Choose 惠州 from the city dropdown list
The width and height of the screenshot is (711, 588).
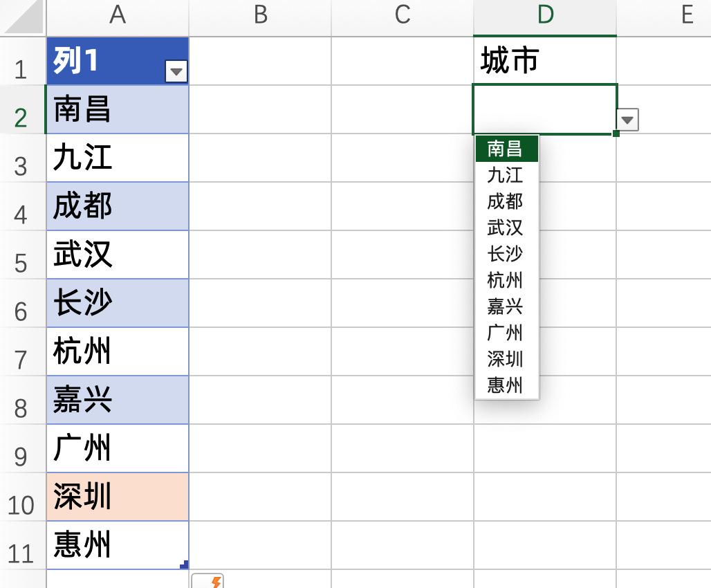tap(506, 386)
